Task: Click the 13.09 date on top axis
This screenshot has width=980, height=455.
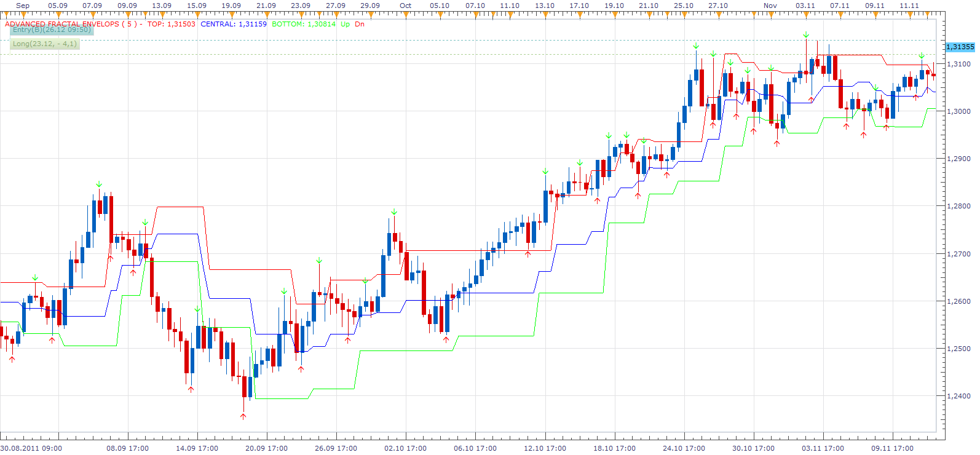Action: pos(162,6)
